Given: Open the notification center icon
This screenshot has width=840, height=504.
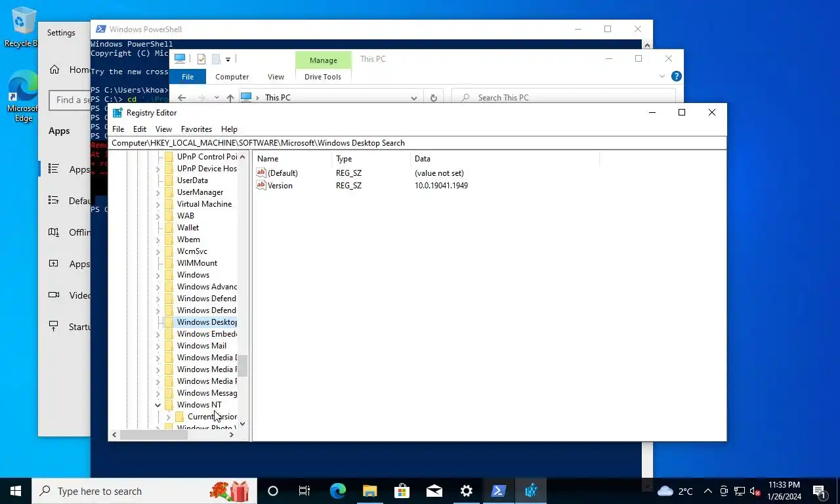Looking at the screenshot, I should [820, 491].
